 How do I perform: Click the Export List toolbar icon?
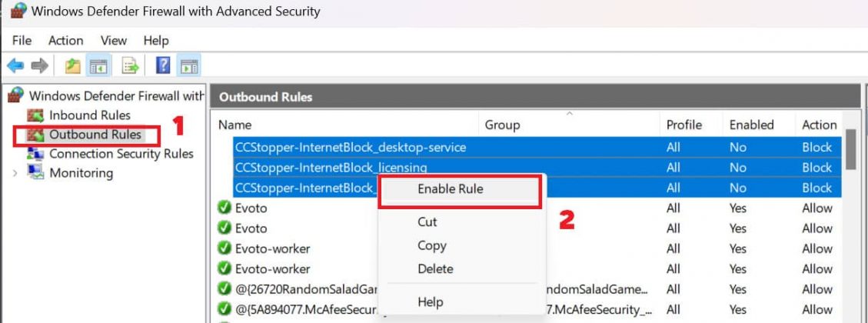[x=130, y=66]
